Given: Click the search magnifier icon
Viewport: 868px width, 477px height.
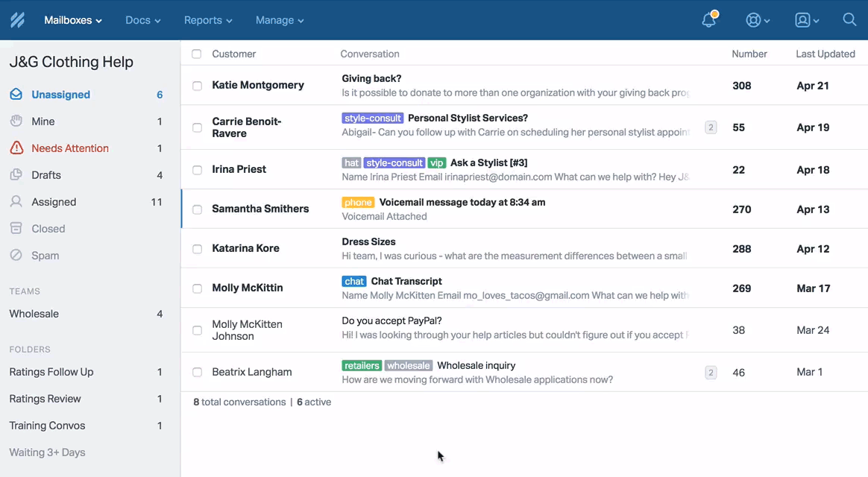Looking at the screenshot, I should point(849,20).
